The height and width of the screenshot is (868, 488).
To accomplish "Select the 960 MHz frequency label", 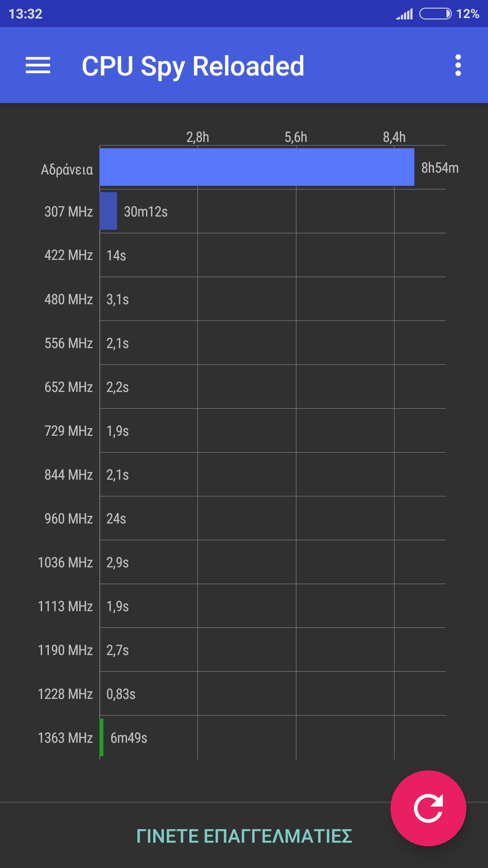I will 69,519.
